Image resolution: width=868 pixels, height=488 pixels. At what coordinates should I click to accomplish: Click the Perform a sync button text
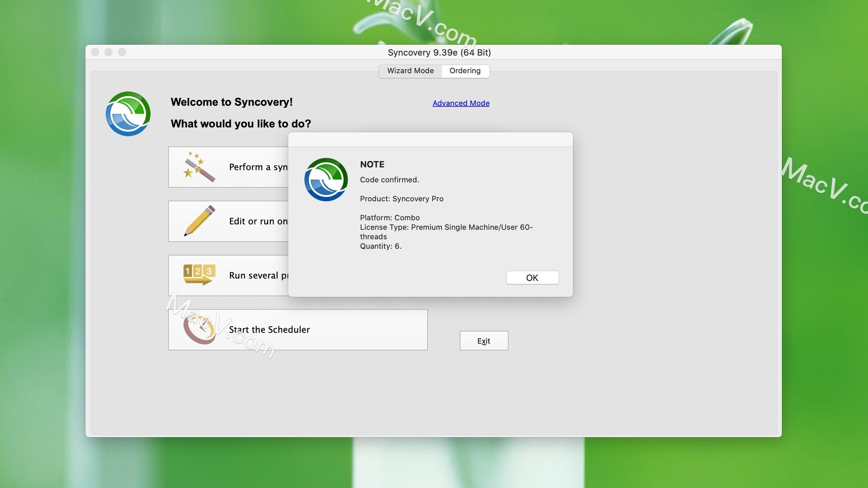point(258,167)
